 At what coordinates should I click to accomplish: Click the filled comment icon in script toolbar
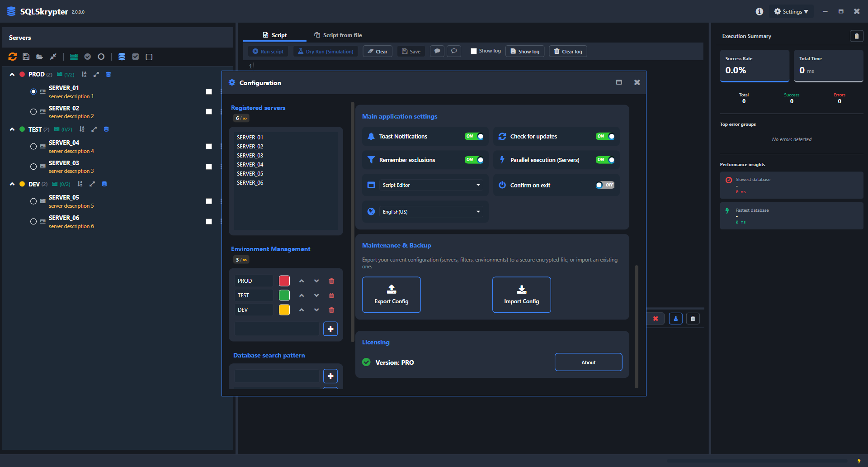tap(437, 51)
